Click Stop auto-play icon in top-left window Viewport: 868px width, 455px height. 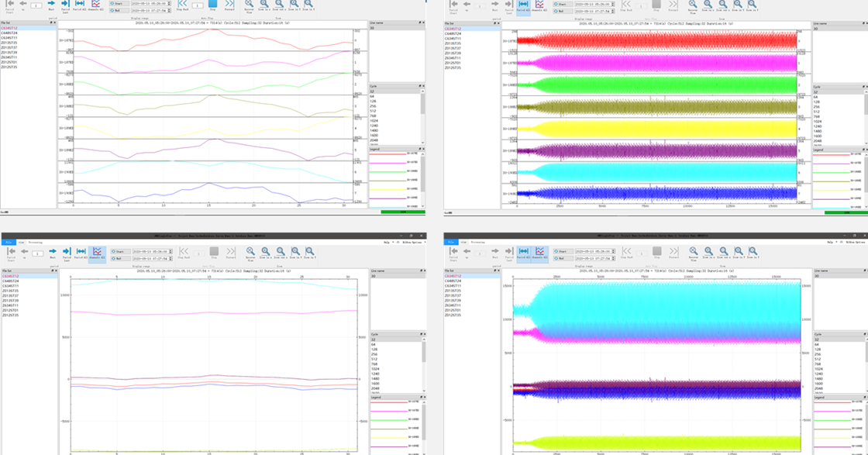(x=213, y=4)
